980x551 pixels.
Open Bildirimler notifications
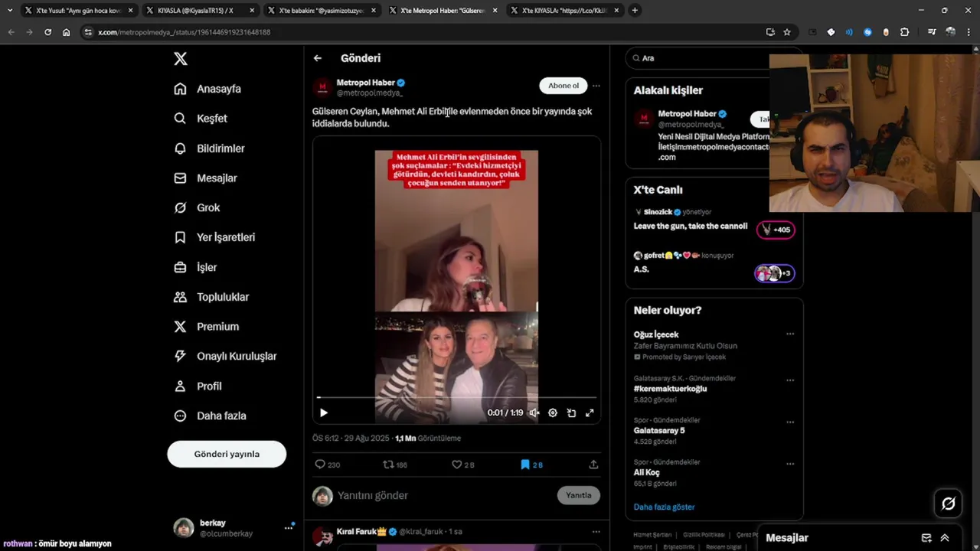pos(209,148)
